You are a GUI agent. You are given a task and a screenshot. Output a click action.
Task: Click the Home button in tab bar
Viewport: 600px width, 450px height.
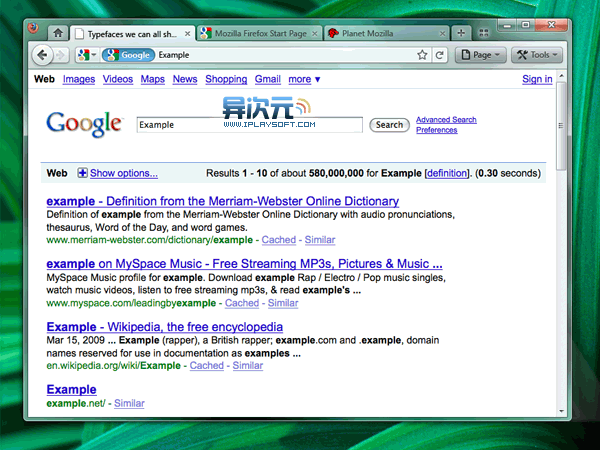click(58, 33)
